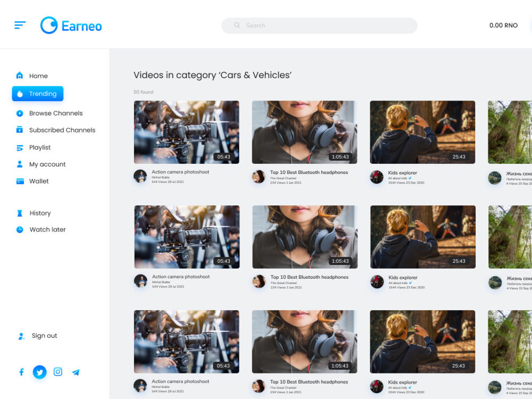The width and height of the screenshot is (532, 399).
Task: Open the Telegram social icon
Action: click(x=76, y=372)
